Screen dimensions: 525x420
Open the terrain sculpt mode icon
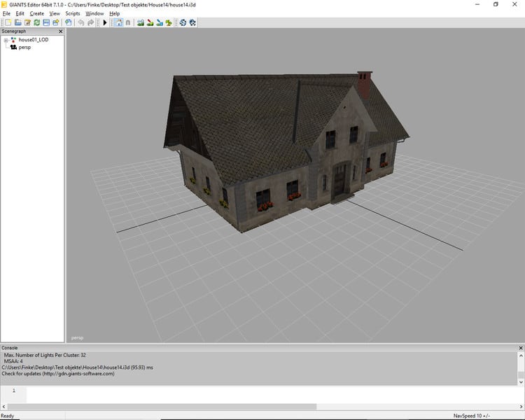tap(141, 23)
